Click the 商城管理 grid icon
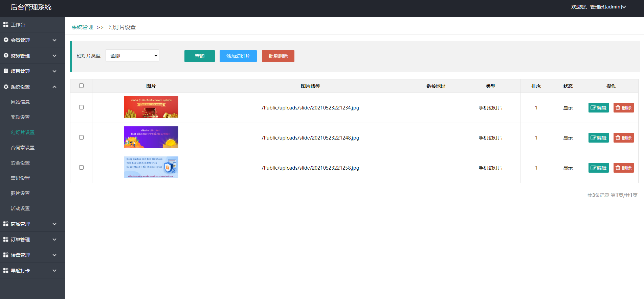 point(6,224)
